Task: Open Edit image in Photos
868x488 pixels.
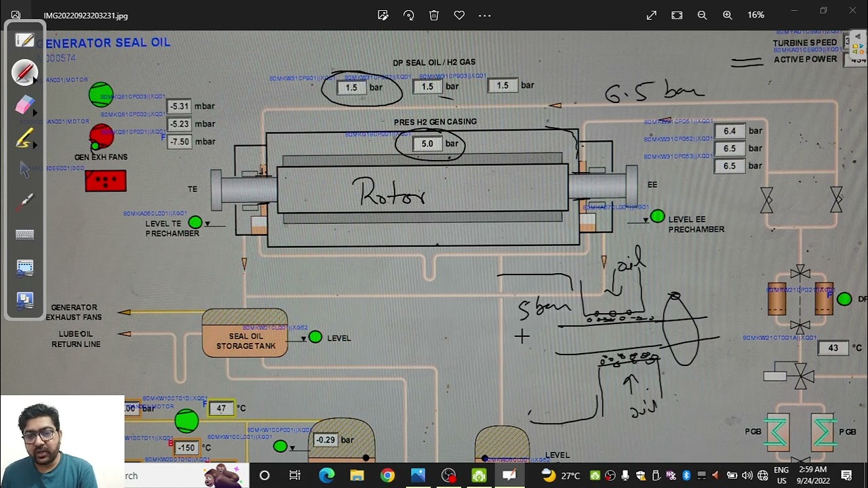Action: pos(383,15)
